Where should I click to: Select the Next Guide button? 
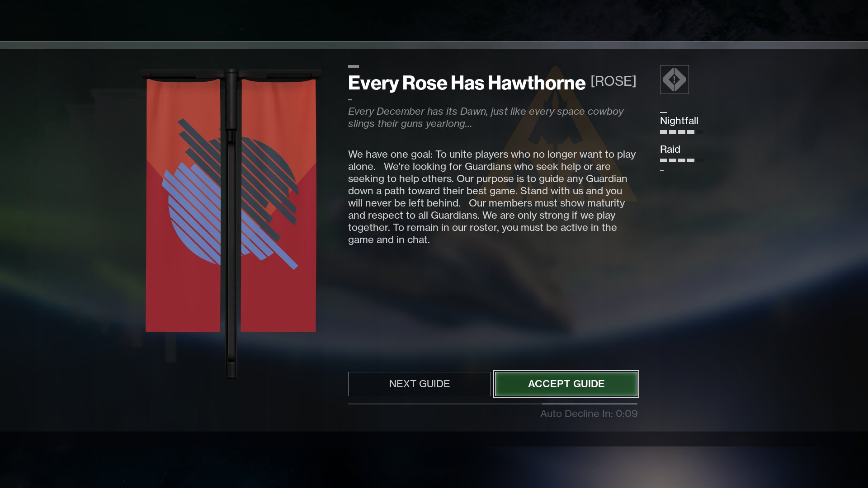pos(419,384)
